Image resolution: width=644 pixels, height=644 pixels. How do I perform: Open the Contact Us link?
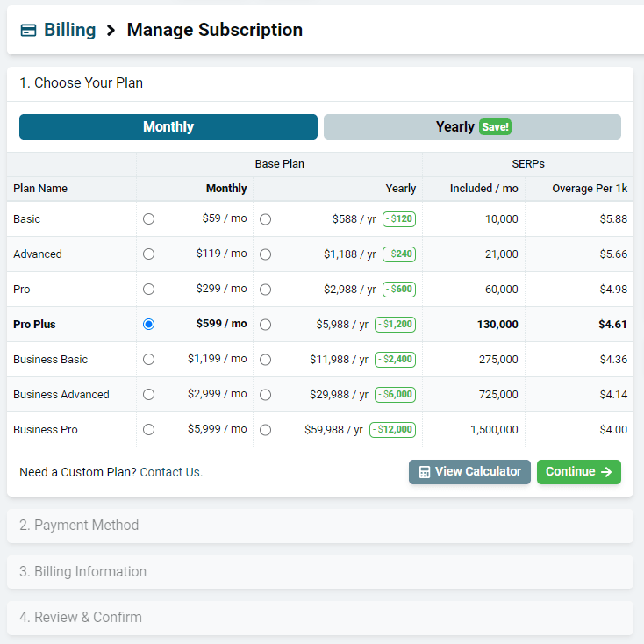[171, 472]
